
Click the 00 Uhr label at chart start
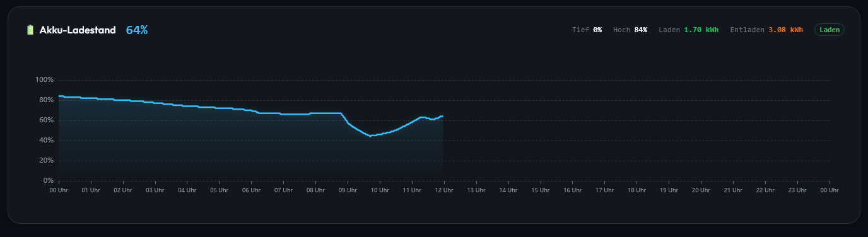click(x=59, y=190)
